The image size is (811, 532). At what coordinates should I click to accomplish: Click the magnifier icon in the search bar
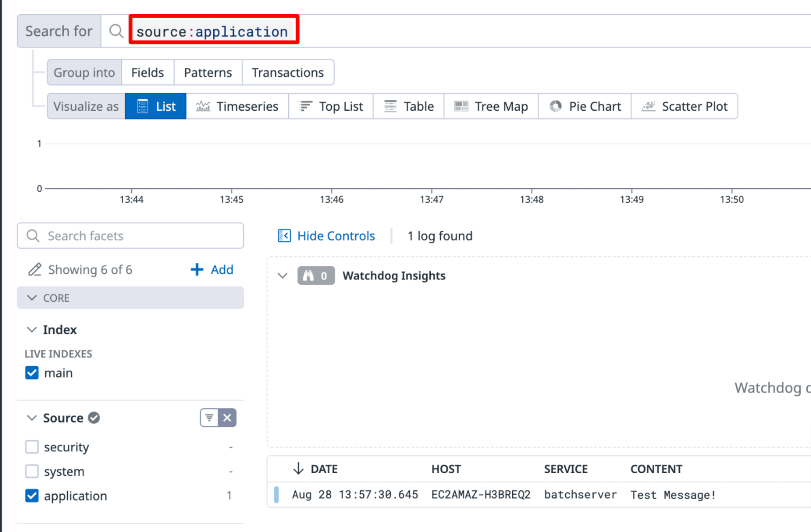click(x=116, y=31)
